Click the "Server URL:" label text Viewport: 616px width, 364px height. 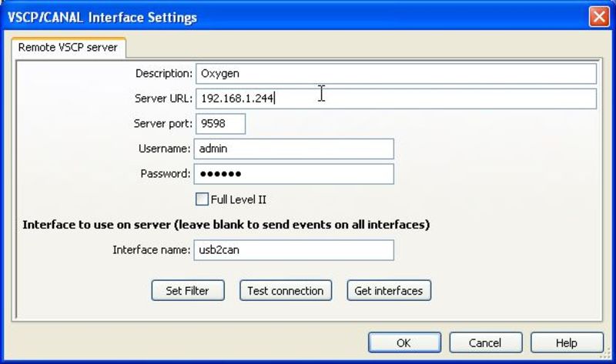tap(162, 99)
